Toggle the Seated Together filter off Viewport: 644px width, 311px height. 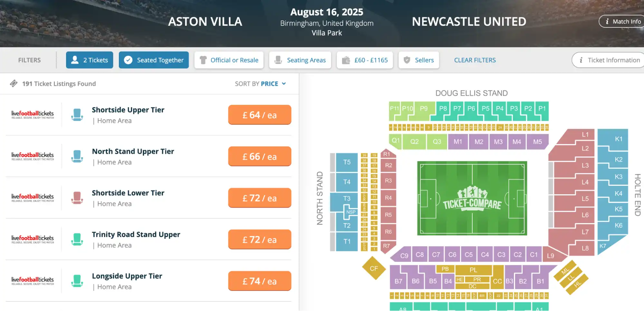(x=154, y=60)
